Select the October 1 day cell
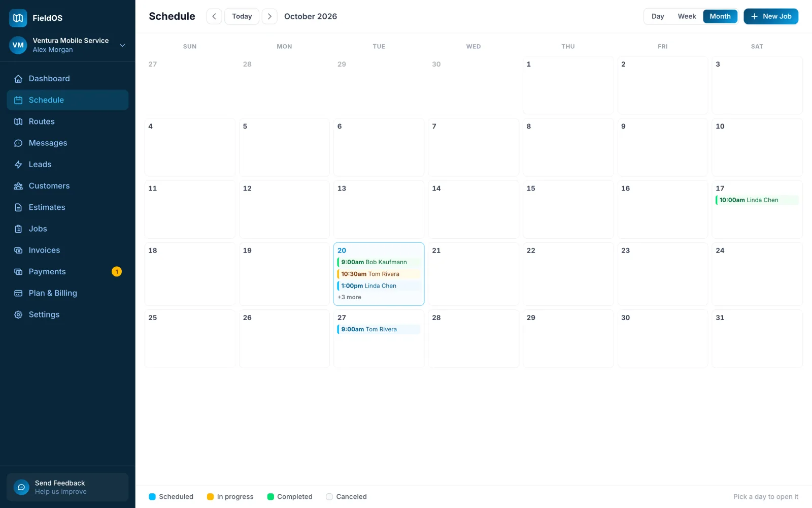The height and width of the screenshot is (508, 812). (568, 85)
